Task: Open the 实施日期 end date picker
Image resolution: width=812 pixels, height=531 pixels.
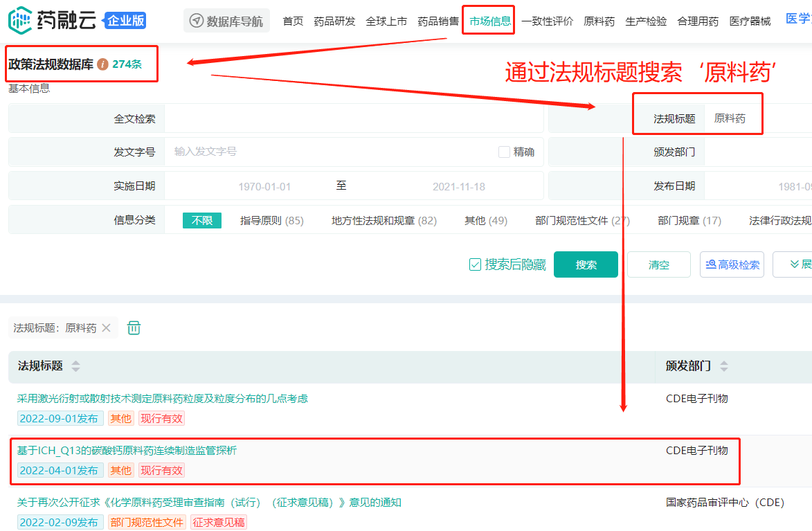Action: pos(458,186)
